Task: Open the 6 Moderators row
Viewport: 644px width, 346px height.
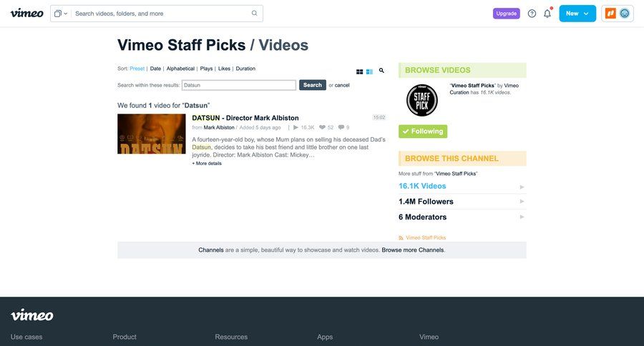Action: 462,217
